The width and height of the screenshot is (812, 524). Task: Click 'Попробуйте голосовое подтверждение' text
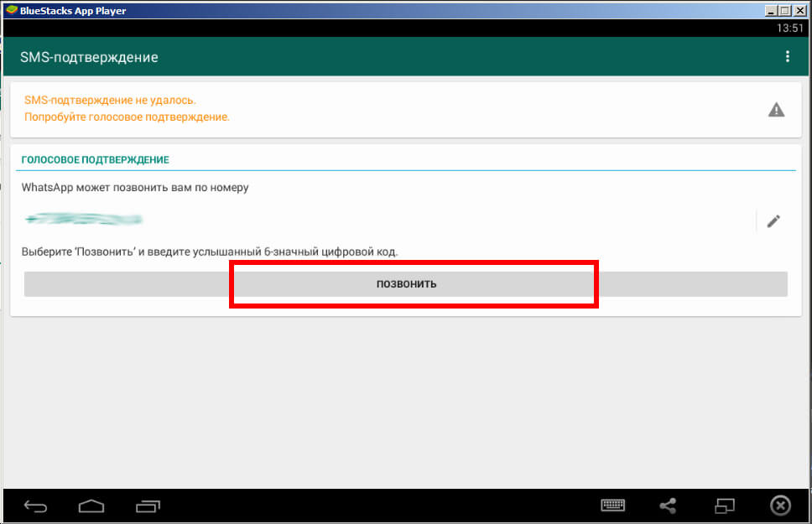[x=127, y=117]
